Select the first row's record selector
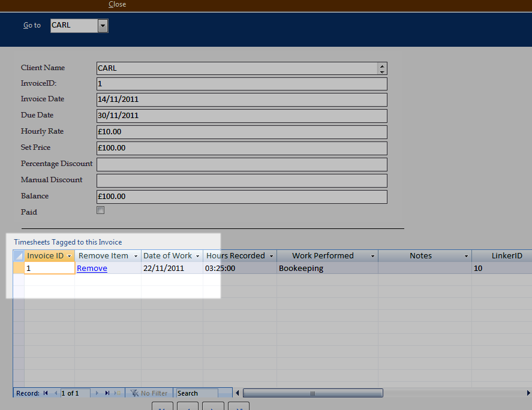Viewport: 532px width, 410px height. pos(19,269)
